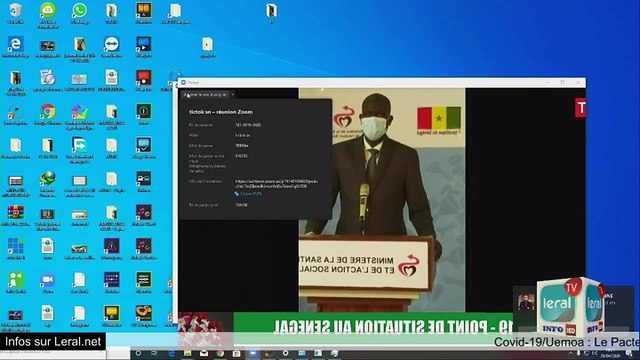Minimize the Zoom window
640x360 pixels.
(x=548, y=82)
